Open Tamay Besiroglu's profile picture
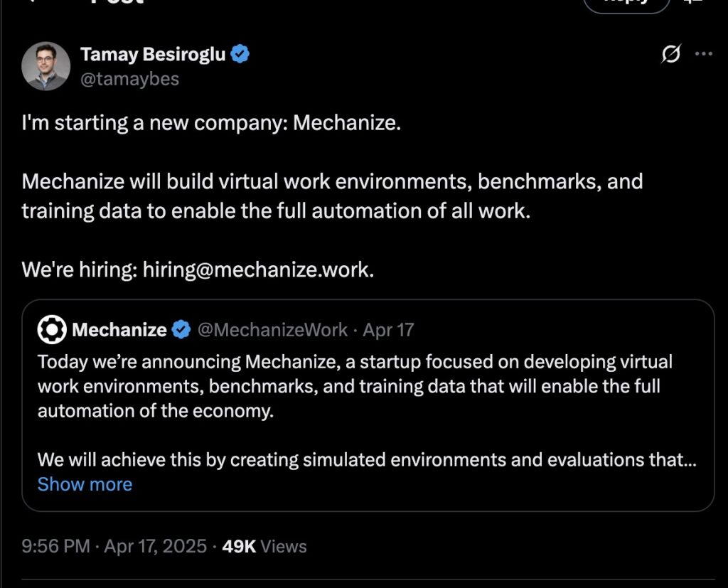 pyautogui.click(x=45, y=66)
